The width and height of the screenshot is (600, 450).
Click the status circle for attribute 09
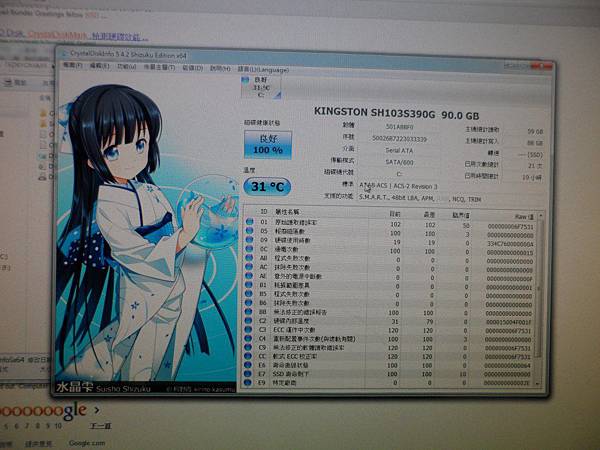(x=249, y=240)
